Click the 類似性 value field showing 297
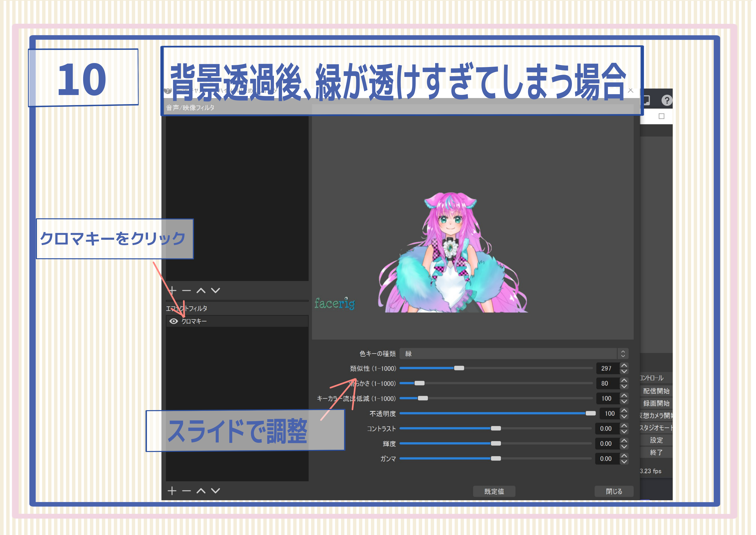756x535 pixels. [x=608, y=369]
